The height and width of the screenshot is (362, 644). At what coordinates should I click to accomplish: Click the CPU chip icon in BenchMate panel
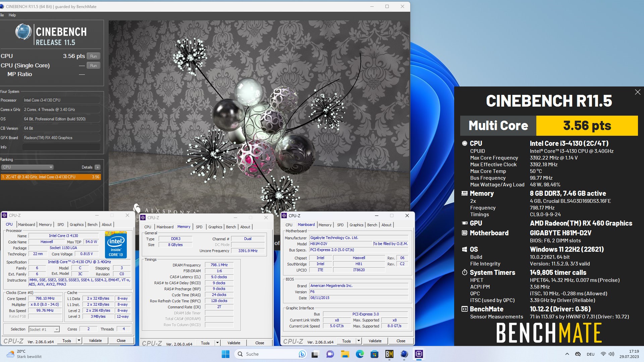tap(465, 143)
